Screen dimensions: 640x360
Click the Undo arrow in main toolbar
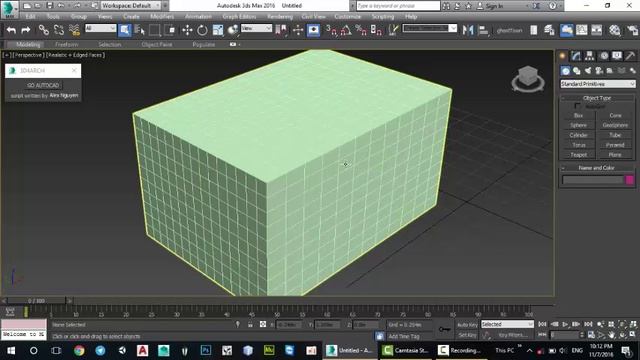tap(11, 30)
